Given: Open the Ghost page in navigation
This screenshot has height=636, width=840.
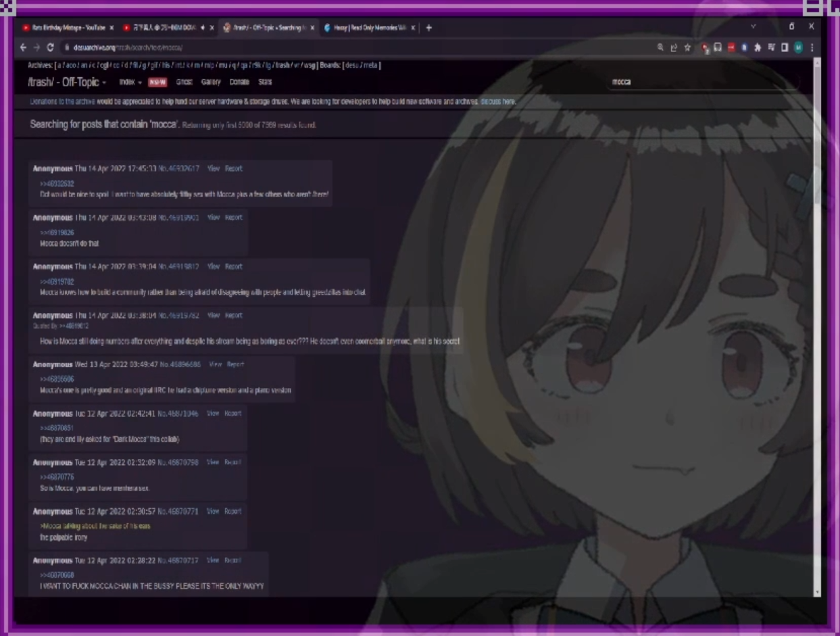Looking at the screenshot, I should pyautogui.click(x=184, y=82).
